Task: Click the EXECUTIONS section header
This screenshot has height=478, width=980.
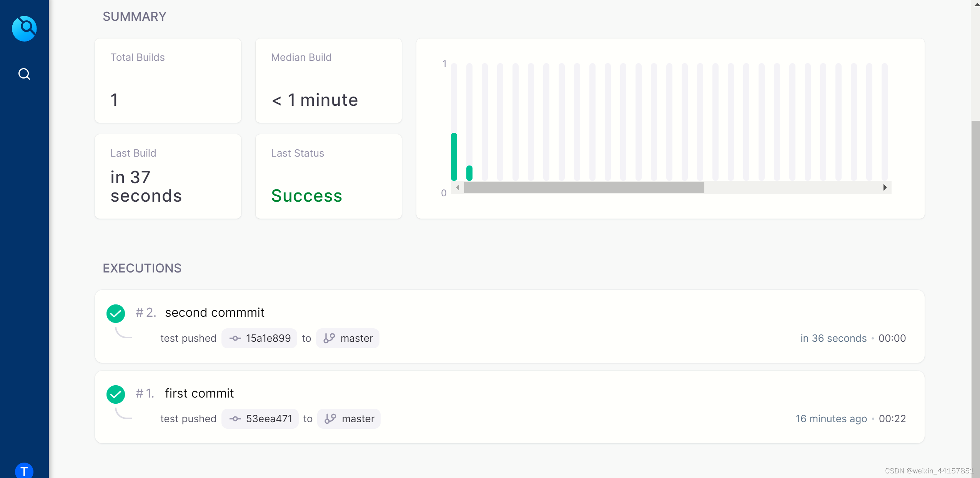Action: click(142, 268)
